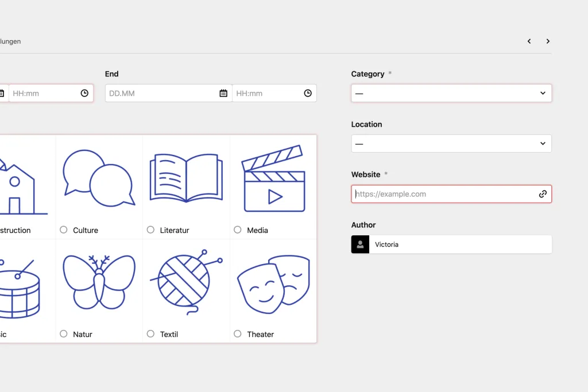This screenshot has height=392, width=588.
Task: Click the theater masks icon
Action: (273, 285)
